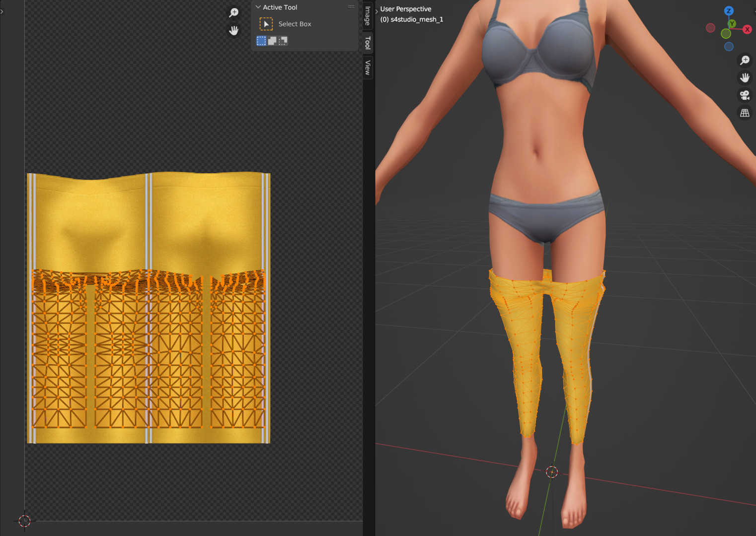Click the UV editor pan hand icon

pos(233,31)
